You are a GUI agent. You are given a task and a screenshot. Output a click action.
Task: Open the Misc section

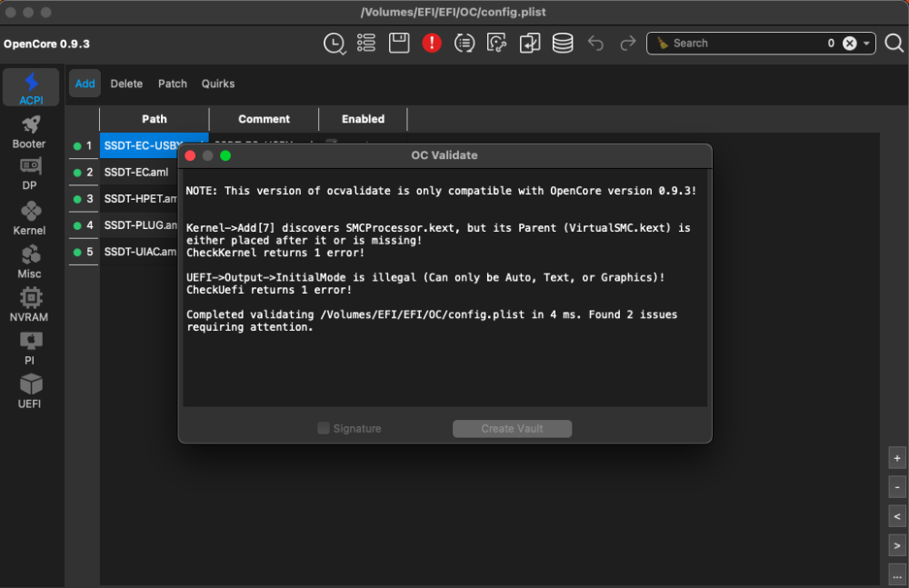pyautogui.click(x=29, y=262)
